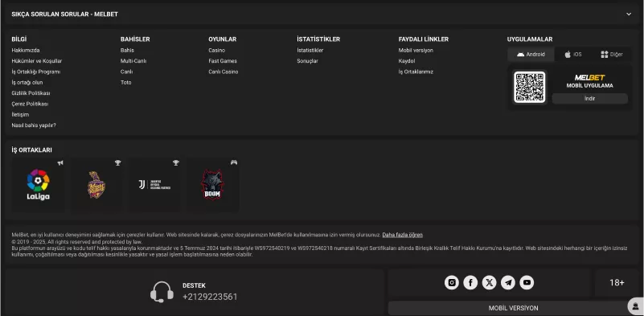
Task: Click the LaLiga partner logo
Action: coord(39,184)
